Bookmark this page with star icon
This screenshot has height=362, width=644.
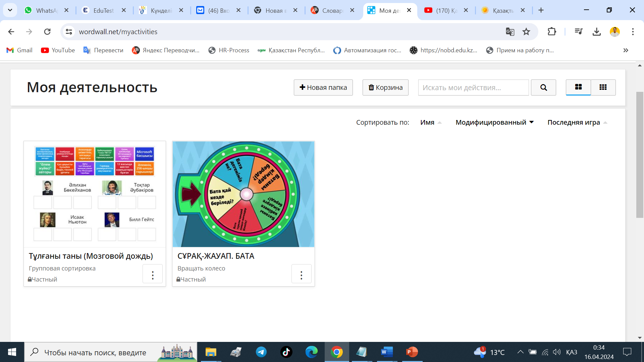click(526, 32)
